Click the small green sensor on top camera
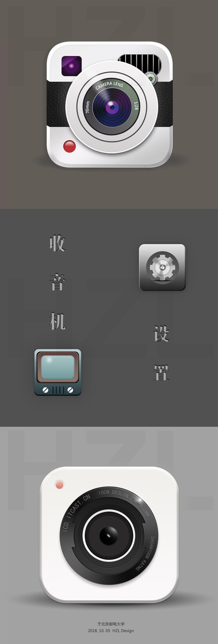The width and height of the screenshot is (218, 644). tap(152, 79)
